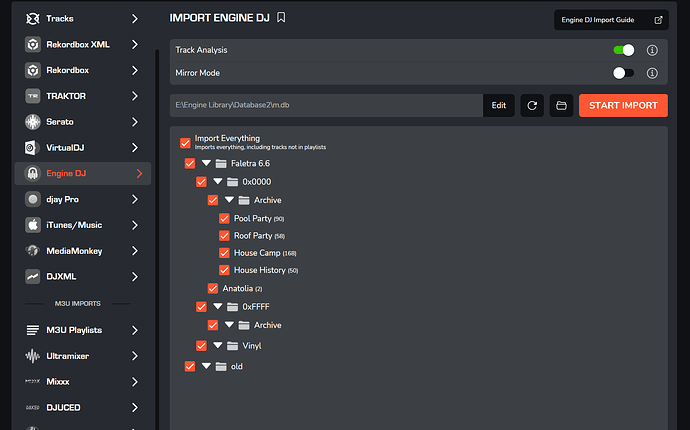
Task: Click the M3U Playlists list icon
Action: (x=33, y=330)
